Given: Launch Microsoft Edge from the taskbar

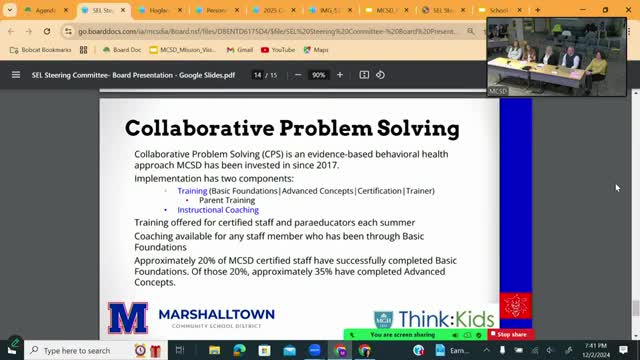Looking at the screenshot, I should coord(240,351).
